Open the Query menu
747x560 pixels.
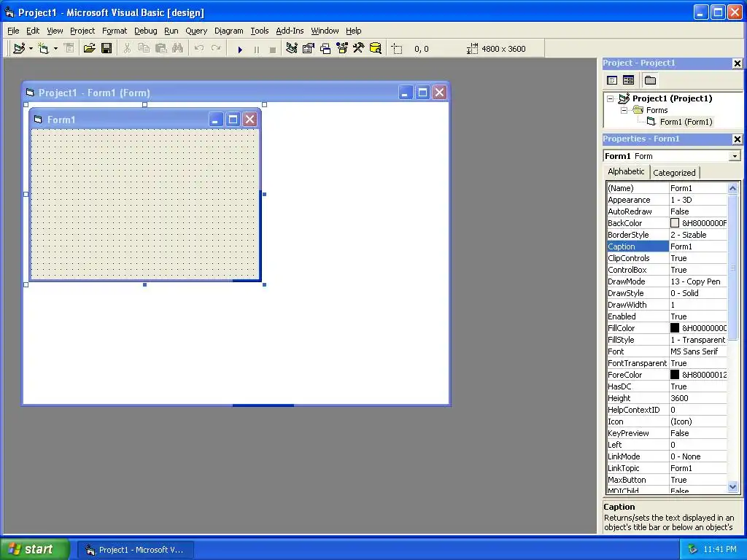196,31
